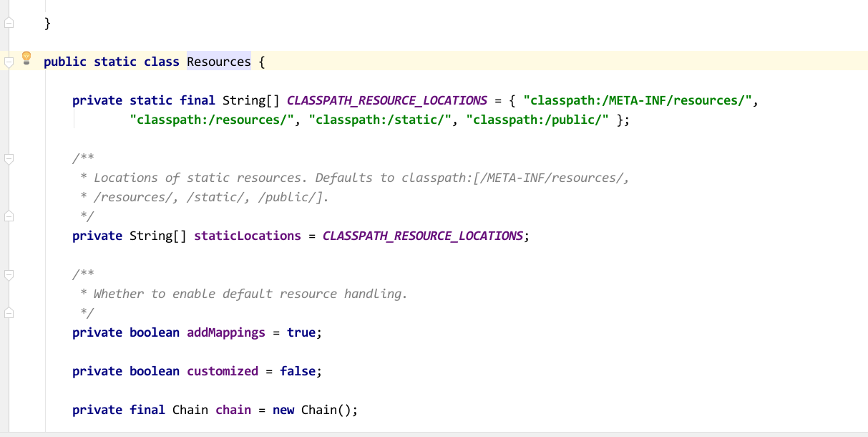The width and height of the screenshot is (868, 437).
Task: Click the Chain() constructor call
Action: [326, 410]
